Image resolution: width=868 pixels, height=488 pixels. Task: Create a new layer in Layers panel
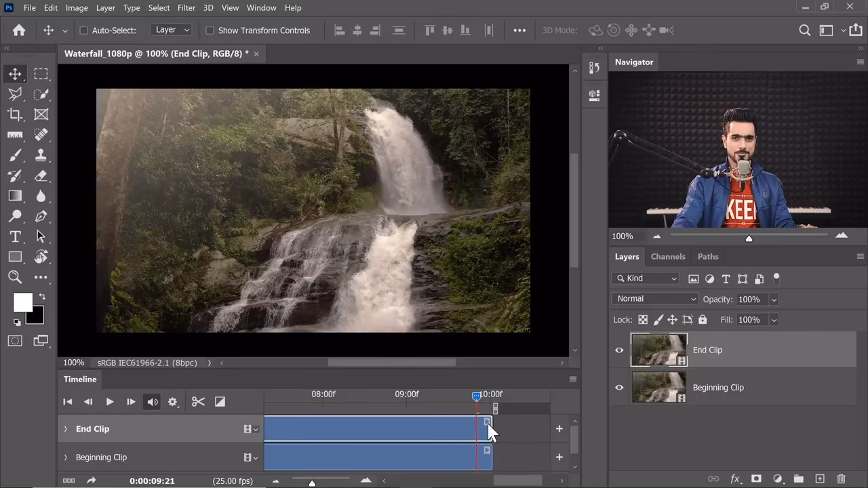819,479
